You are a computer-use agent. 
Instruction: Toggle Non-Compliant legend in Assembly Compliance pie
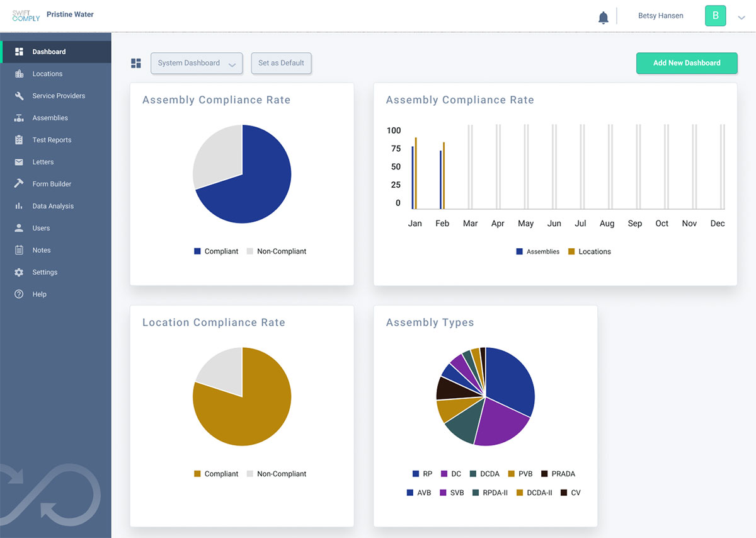tap(275, 251)
